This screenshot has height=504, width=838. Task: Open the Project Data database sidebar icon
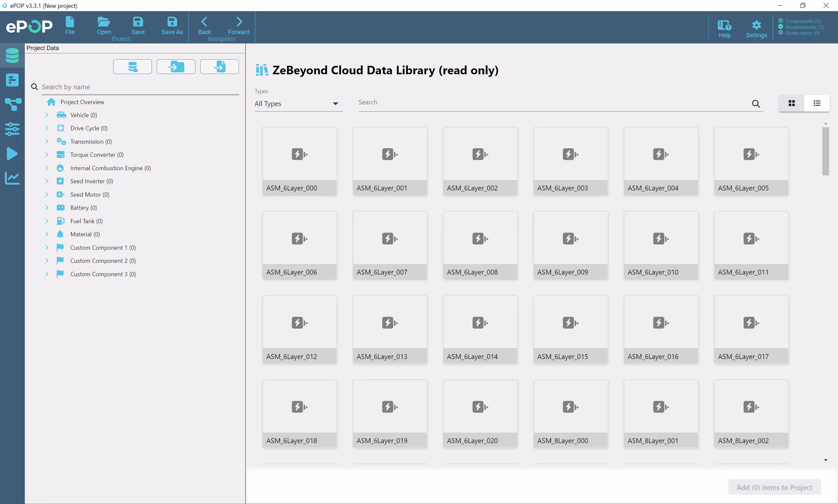[x=12, y=55]
